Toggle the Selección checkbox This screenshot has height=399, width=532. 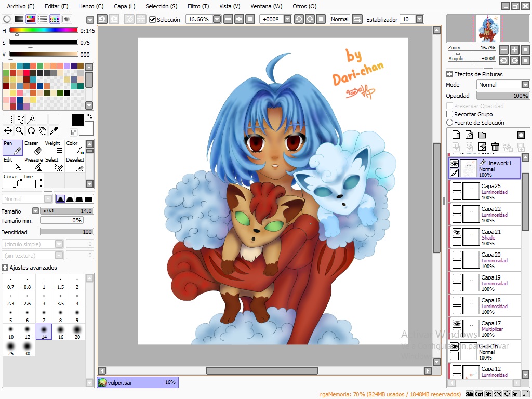click(x=153, y=19)
